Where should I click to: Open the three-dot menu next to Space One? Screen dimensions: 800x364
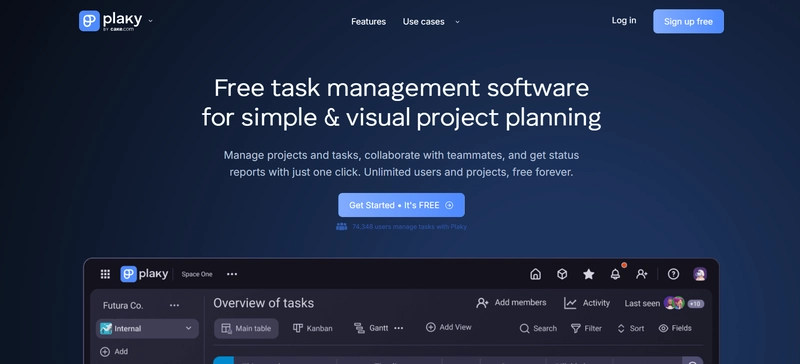pyautogui.click(x=232, y=274)
